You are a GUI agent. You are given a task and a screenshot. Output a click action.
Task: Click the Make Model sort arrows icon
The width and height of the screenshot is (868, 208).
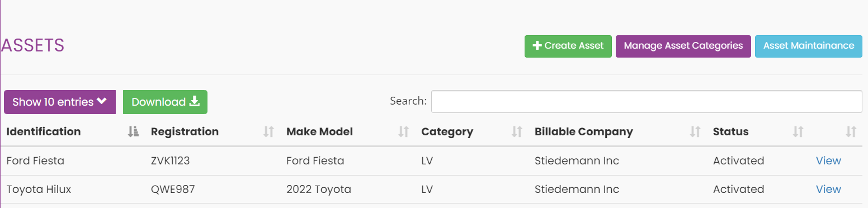tap(404, 132)
